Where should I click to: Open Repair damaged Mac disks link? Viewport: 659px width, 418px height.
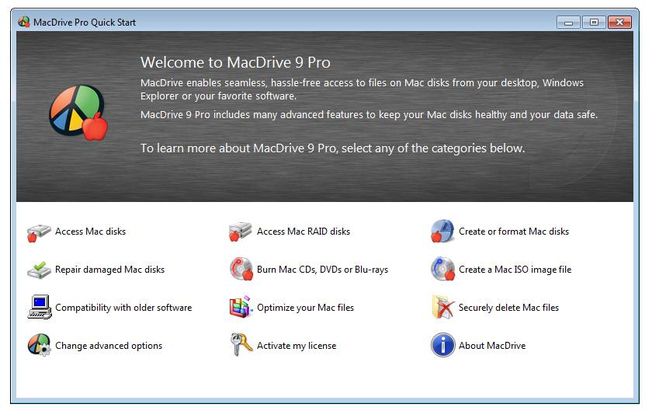(x=110, y=270)
